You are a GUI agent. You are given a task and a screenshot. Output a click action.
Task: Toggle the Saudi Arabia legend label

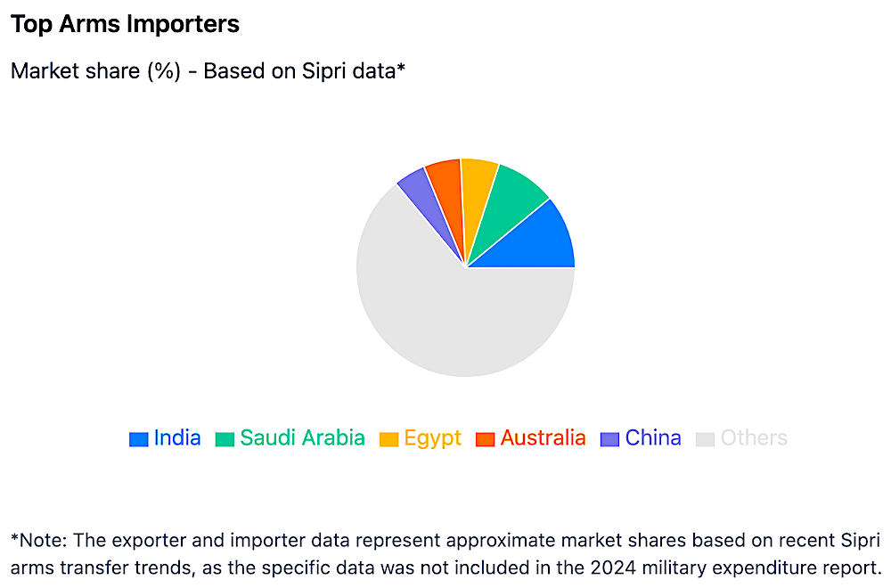[302, 438]
